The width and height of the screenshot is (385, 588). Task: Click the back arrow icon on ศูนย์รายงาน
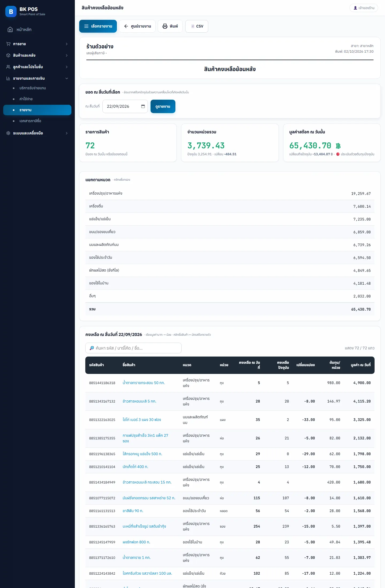tap(126, 26)
